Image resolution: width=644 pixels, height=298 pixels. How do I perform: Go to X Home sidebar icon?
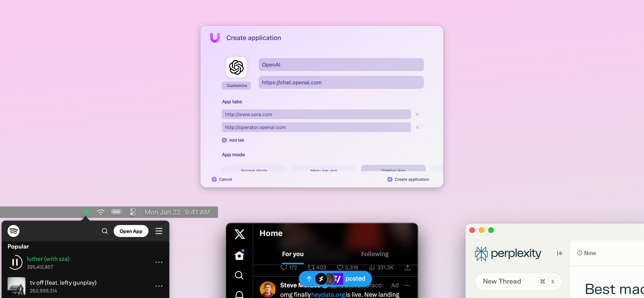pos(239,255)
